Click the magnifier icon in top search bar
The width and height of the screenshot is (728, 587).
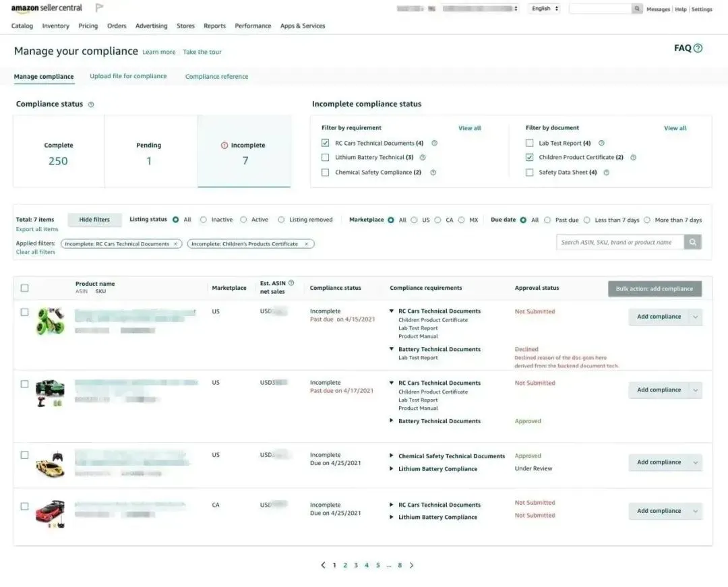(x=637, y=8)
